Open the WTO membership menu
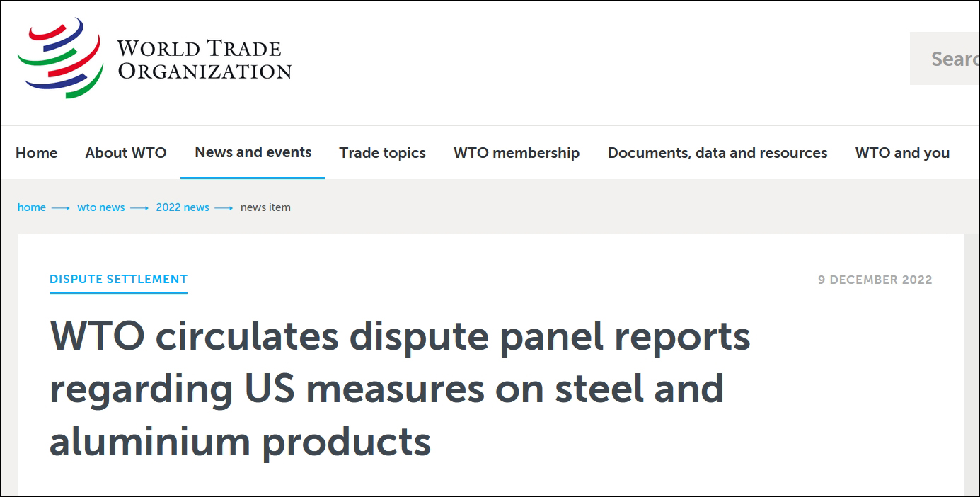Image resolution: width=980 pixels, height=497 pixels. [517, 153]
